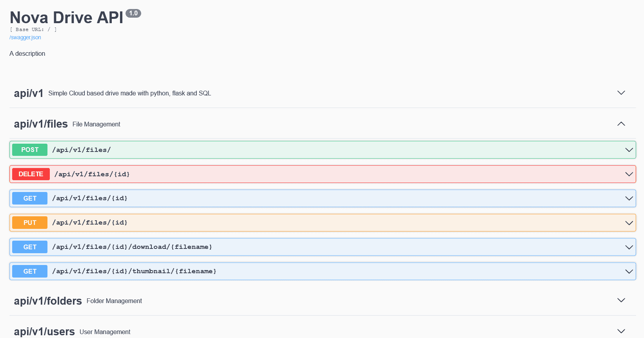Expand the api/v1 section chevron

click(621, 93)
